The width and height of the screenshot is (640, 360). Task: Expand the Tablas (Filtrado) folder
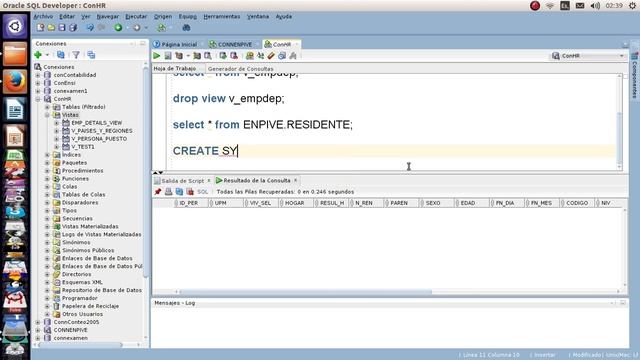pyautogui.click(x=47, y=107)
